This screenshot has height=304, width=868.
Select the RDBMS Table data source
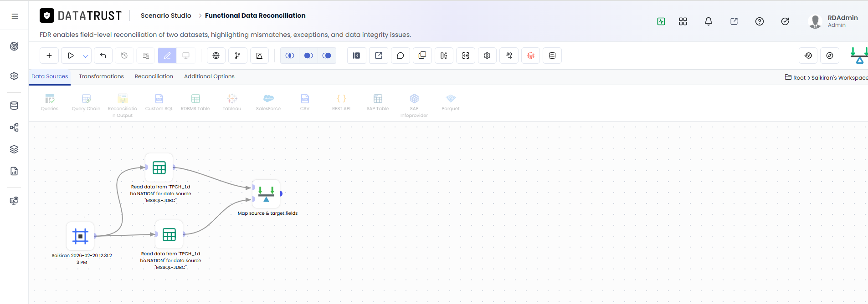click(195, 102)
